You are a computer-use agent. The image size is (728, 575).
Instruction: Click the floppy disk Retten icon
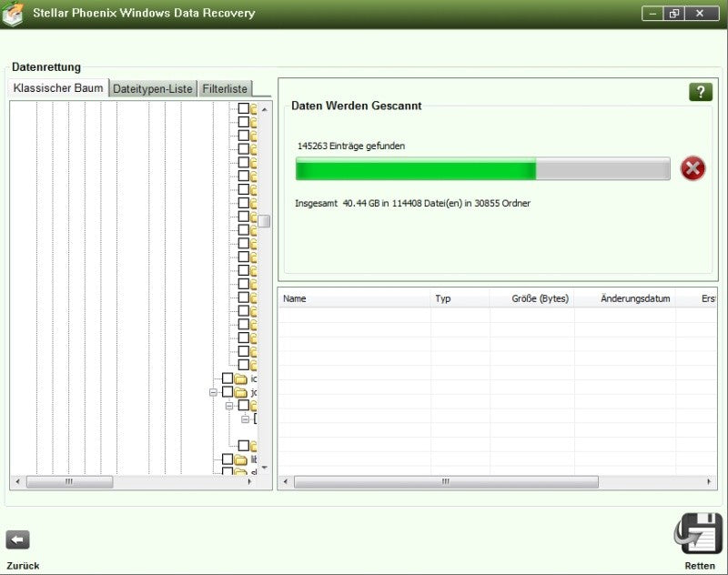(698, 534)
